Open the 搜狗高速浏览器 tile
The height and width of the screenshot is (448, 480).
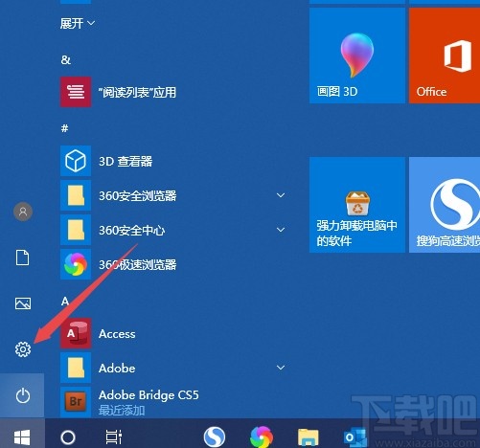pos(445,205)
